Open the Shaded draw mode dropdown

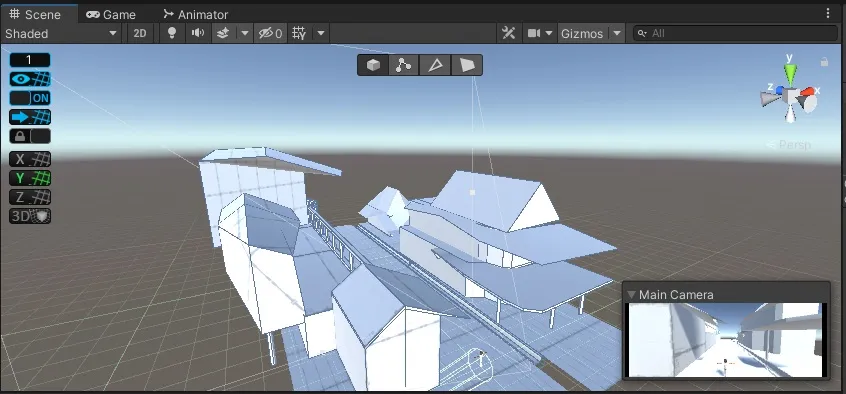click(x=61, y=33)
